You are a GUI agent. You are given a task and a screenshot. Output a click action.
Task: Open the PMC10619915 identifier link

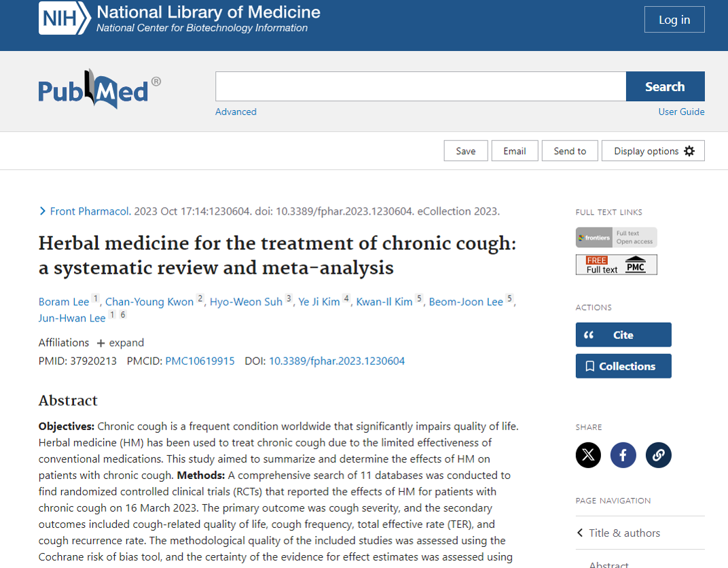[x=200, y=361]
